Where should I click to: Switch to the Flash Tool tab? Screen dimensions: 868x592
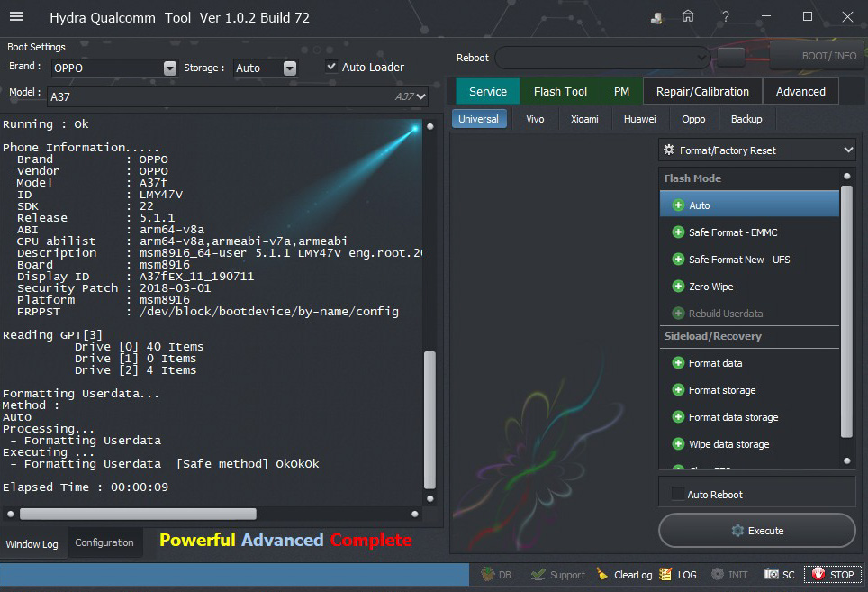click(560, 91)
